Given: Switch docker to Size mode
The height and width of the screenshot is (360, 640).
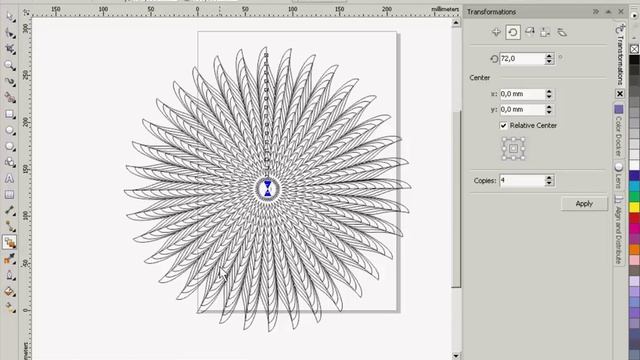Looking at the screenshot, I should click(545, 32).
